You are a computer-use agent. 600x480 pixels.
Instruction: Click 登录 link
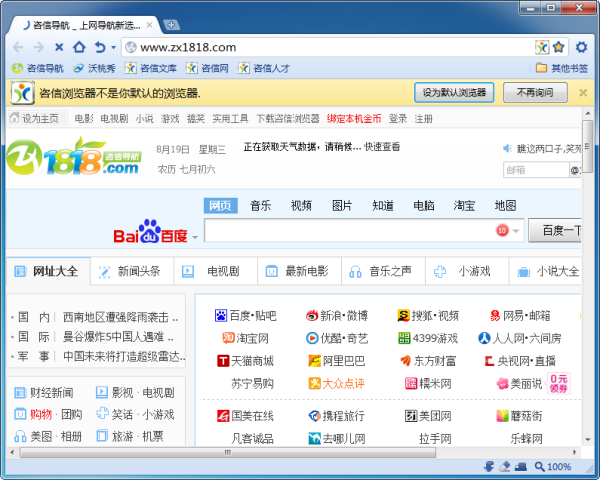click(398, 119)
